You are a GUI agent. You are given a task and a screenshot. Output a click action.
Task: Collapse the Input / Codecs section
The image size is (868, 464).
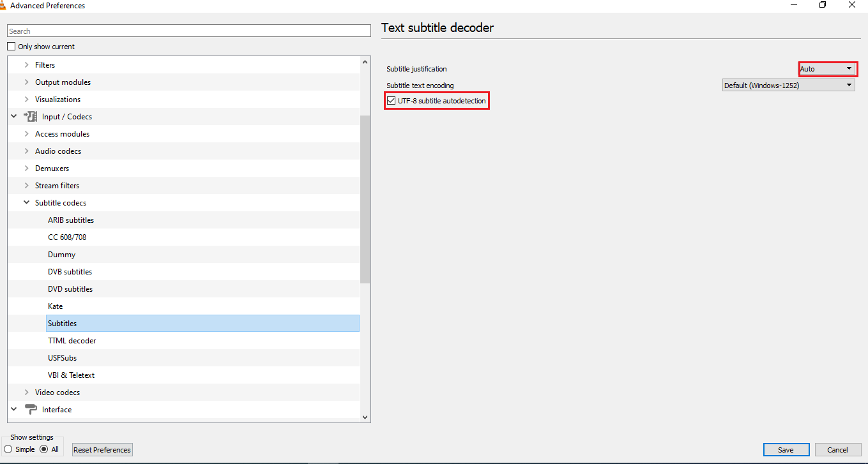tap(14, 117)
